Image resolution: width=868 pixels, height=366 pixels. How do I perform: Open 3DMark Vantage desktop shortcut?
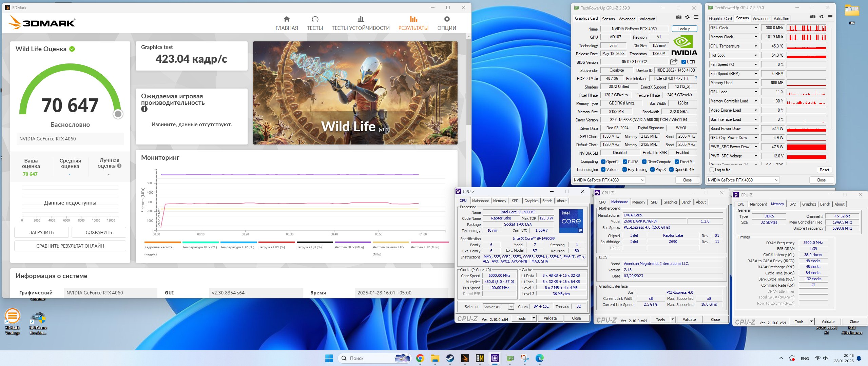click(x=12, y=321)
